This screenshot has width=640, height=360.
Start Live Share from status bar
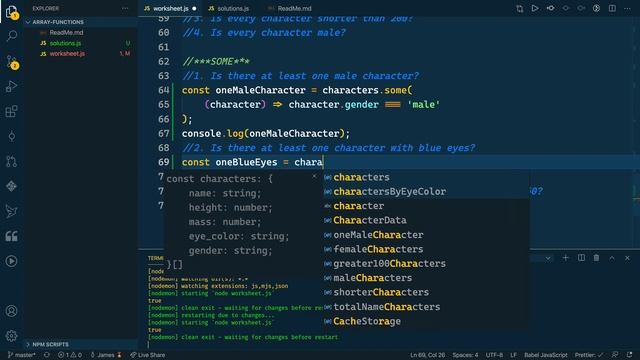[147, 355]
